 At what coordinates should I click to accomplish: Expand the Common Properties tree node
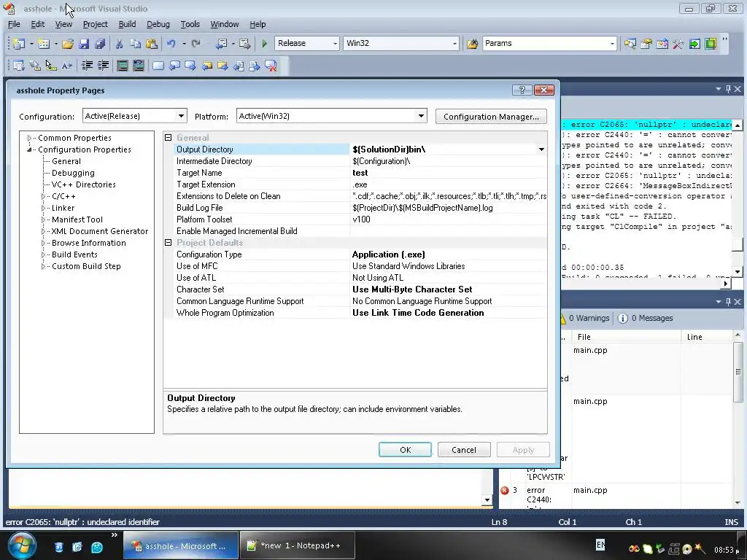29,138
